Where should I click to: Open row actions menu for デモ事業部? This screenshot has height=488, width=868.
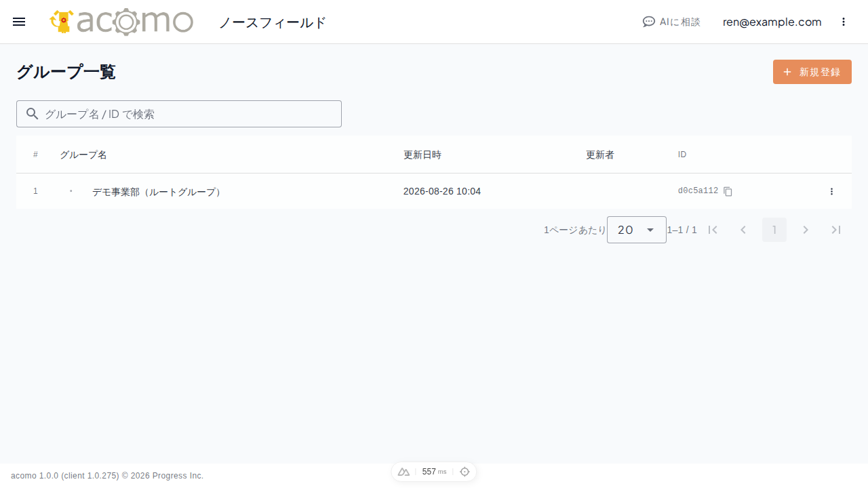point(831,191)
